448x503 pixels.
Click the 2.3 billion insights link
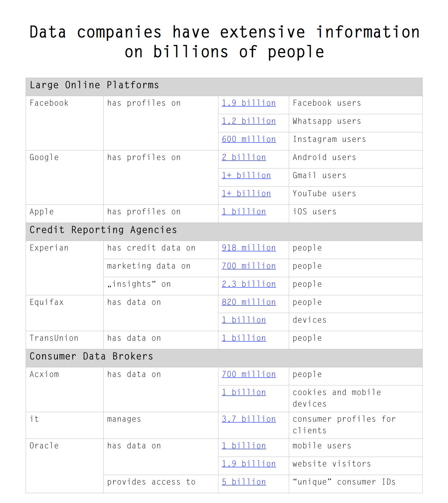[249, 284]
